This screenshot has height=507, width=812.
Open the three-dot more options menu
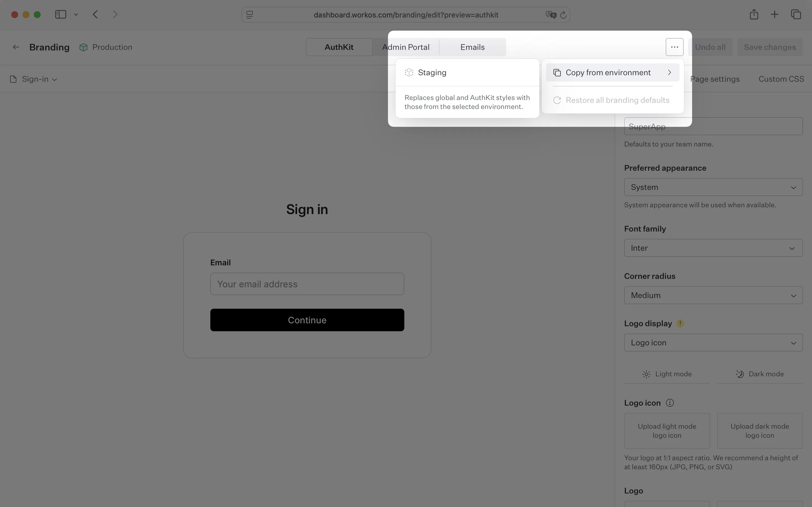pos(674,47)
